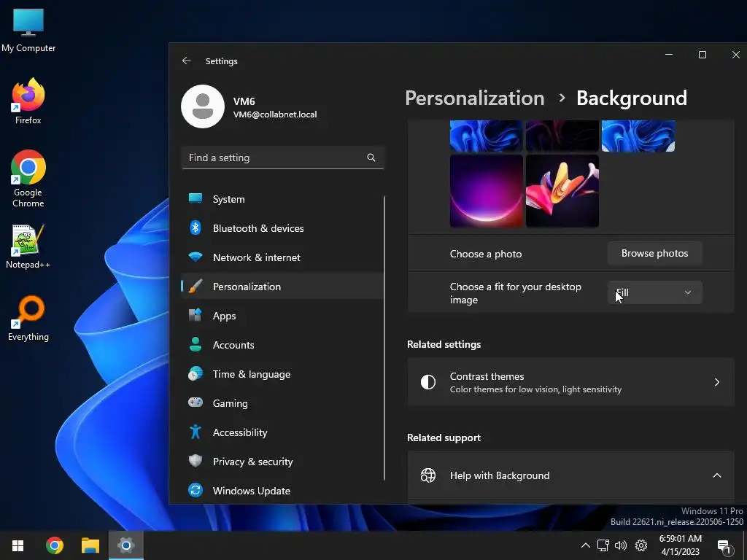Open the notification center icon
The width and height of the screenshot is (747, 560).
coord(724,547)
